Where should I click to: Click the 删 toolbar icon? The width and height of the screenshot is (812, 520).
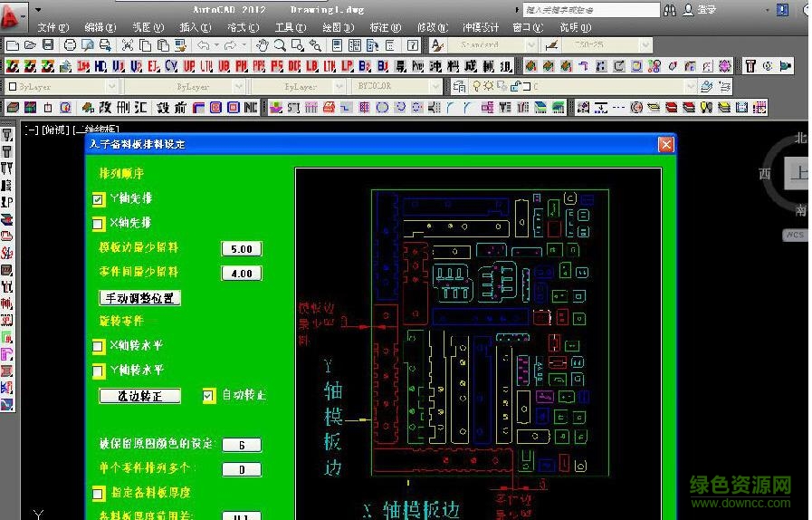pyautogui.click(x=123, y=107)
